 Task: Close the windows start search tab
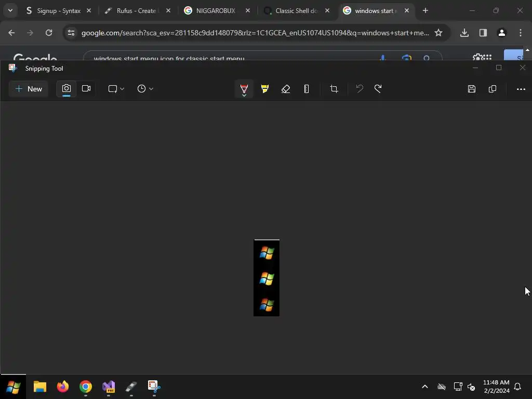pos(407,11)
